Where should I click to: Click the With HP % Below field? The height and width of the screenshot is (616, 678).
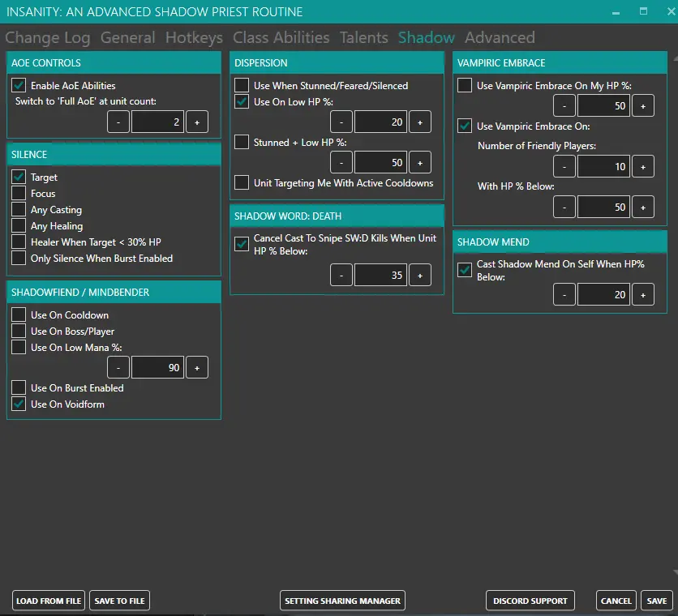tap(604, 207)
